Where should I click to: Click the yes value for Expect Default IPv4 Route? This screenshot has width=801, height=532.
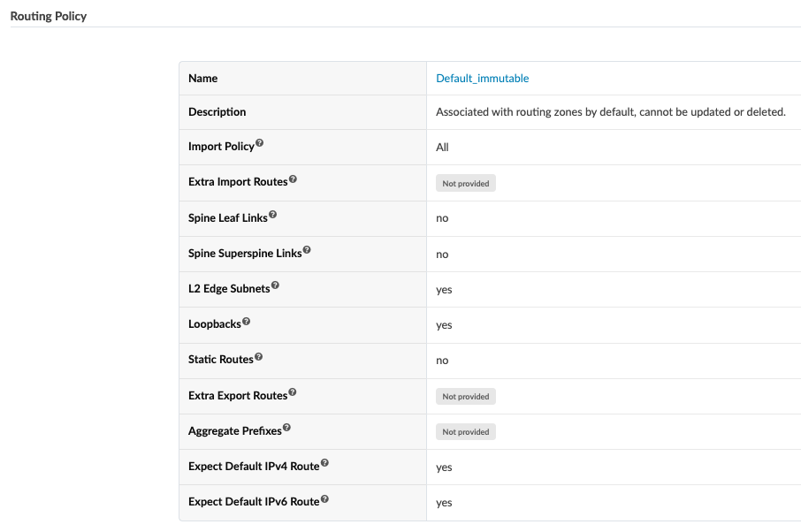point(444,467)
